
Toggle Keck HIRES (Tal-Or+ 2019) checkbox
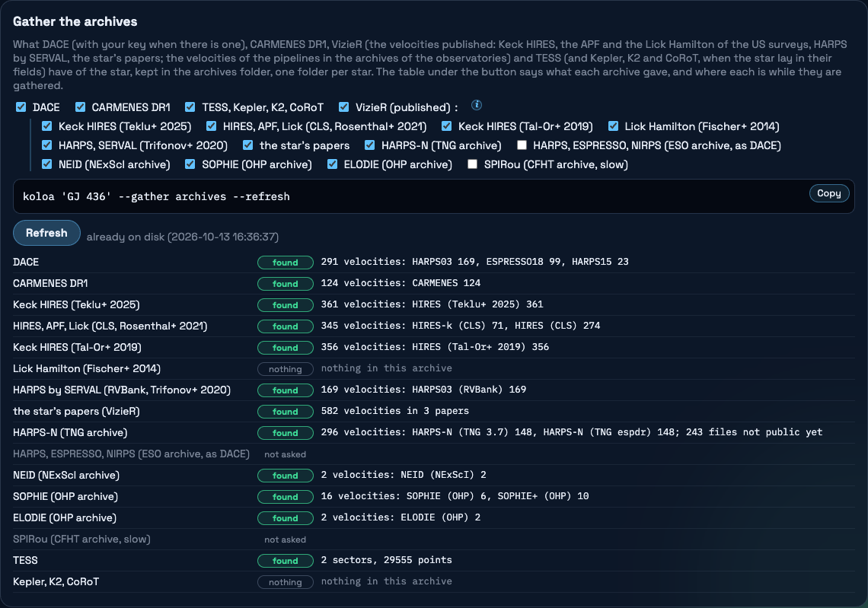[x=447, y=126]
